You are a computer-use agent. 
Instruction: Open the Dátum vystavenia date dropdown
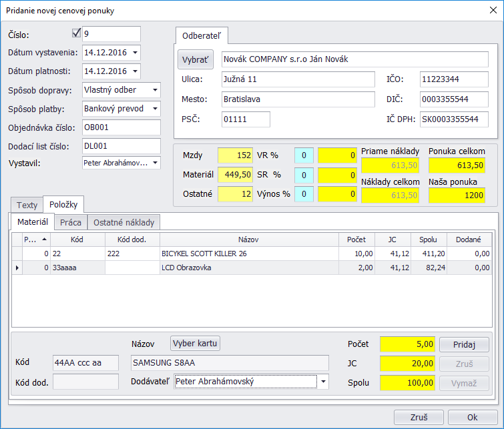point(136,53)
